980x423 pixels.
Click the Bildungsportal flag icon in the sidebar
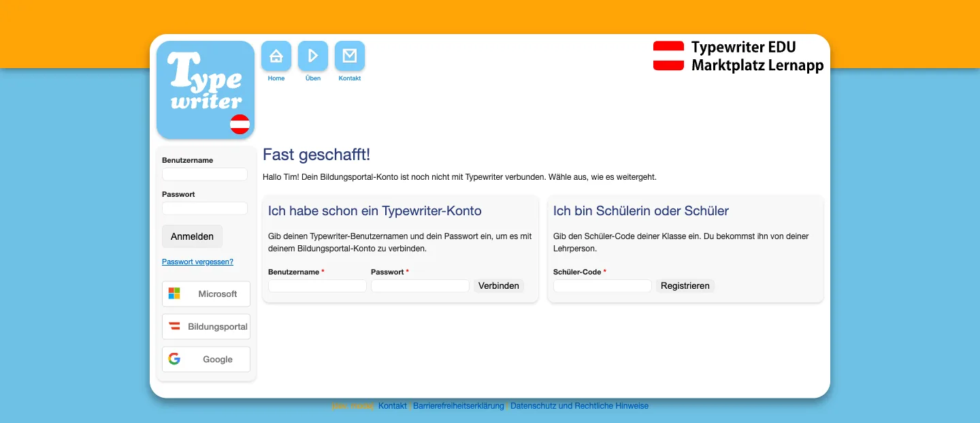point(174,326)
